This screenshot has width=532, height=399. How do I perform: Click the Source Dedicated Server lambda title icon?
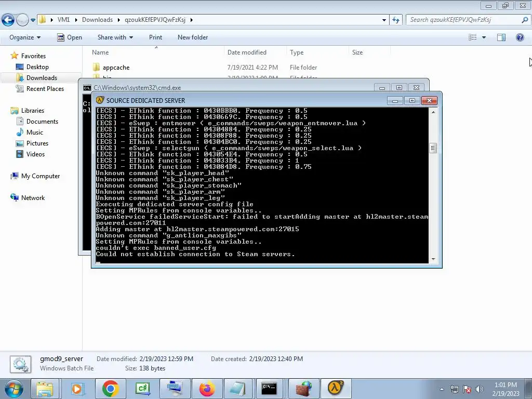point(100,100)
